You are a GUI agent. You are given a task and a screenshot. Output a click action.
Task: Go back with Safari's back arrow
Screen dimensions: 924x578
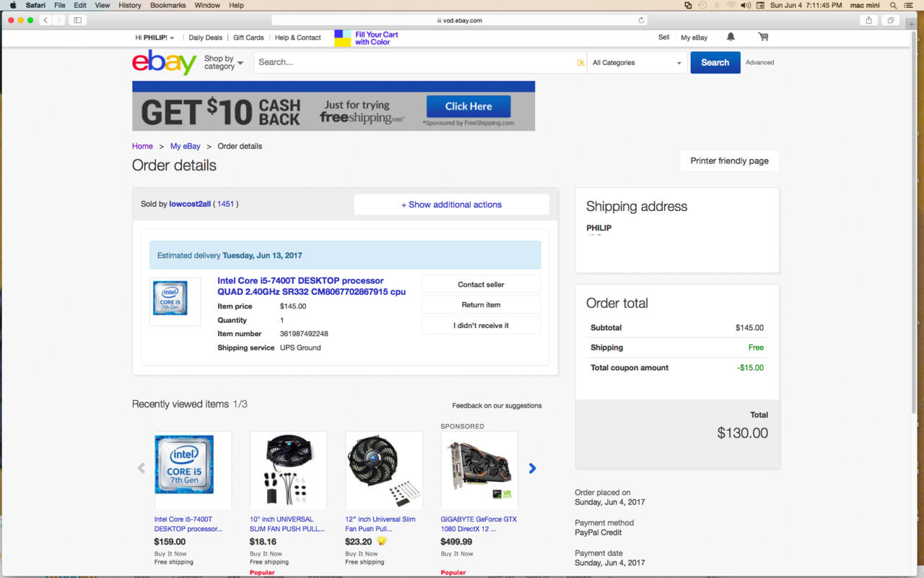(x=45, y=20)
